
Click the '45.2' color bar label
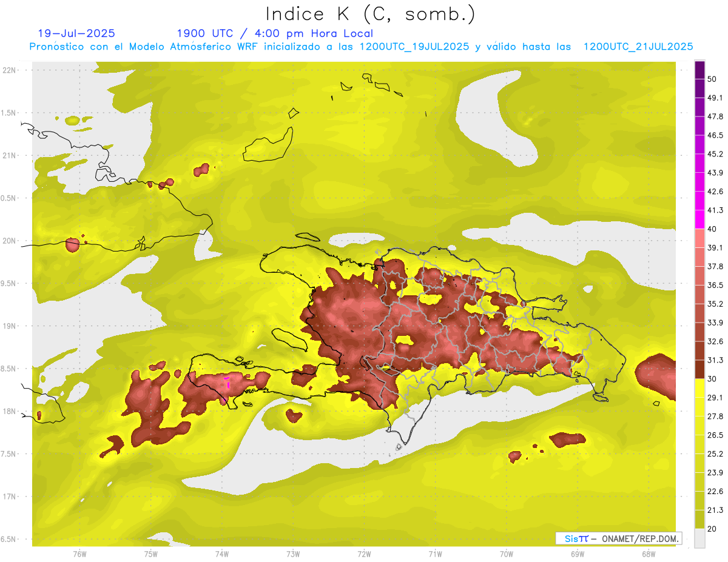[715, 154]
